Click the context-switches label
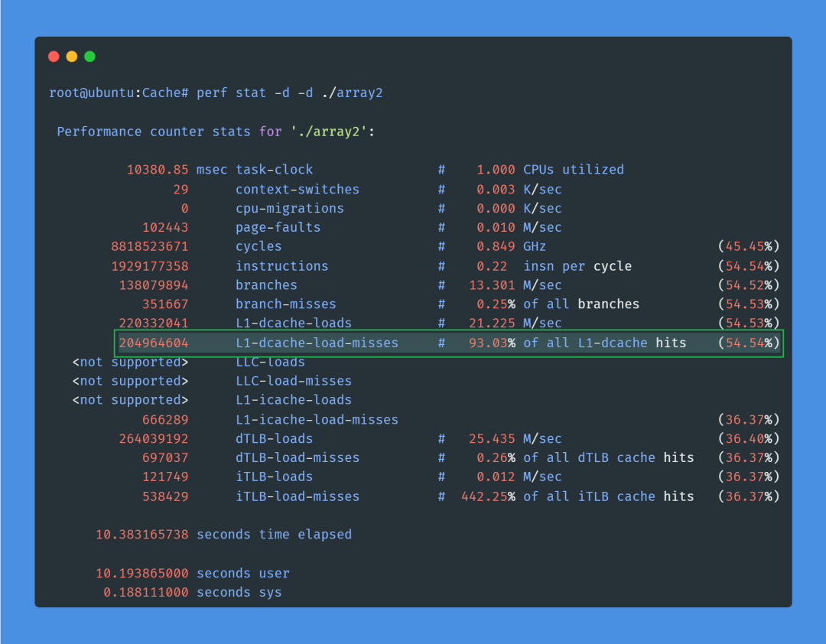This screenshot has width=826, height=644. coord(297,189)
